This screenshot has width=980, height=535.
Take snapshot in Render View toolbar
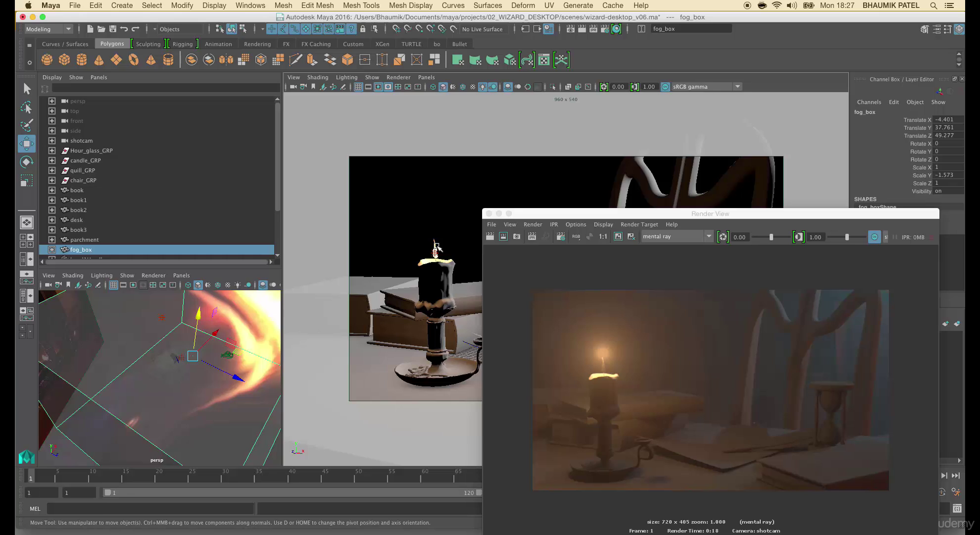[517, 237]
